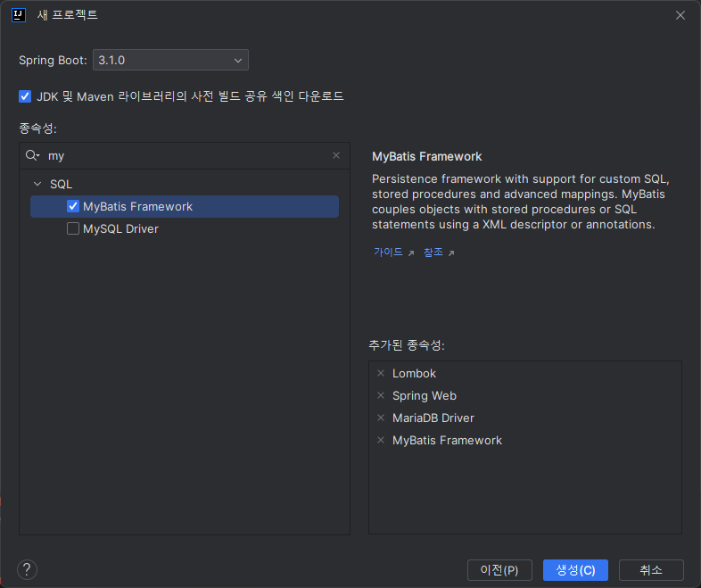
Task: Click the 생성(C) create button
Action: pos(575,570)
